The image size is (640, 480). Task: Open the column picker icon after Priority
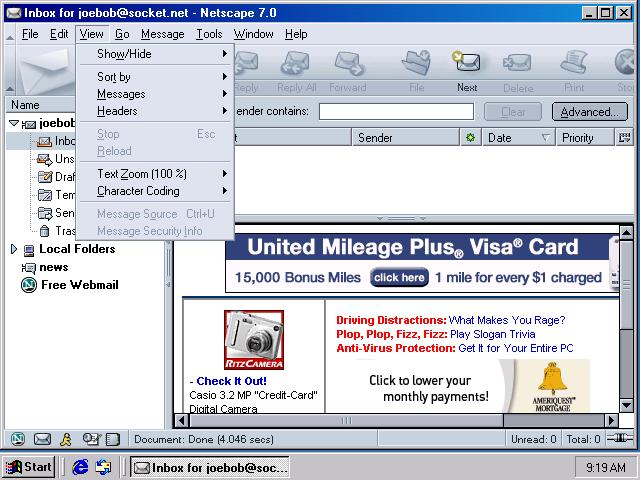[624, 138]
